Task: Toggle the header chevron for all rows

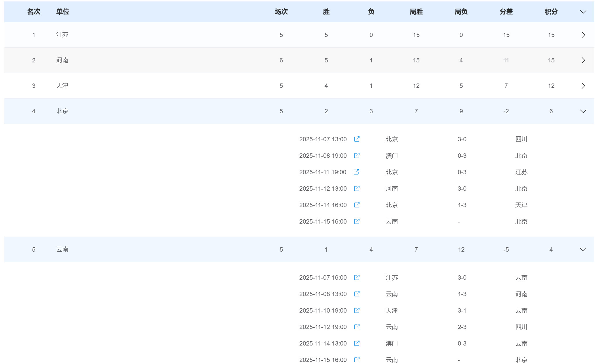Action: 583,12
